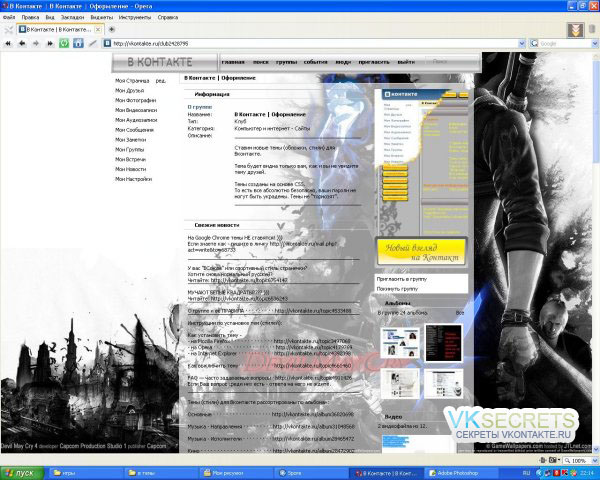Open Мои Новости in sidebar
Screen dimensions: 600x480
point(130,169)
